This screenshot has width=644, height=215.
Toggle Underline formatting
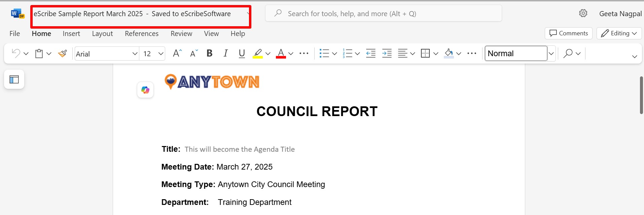click(x=242, y=53)
